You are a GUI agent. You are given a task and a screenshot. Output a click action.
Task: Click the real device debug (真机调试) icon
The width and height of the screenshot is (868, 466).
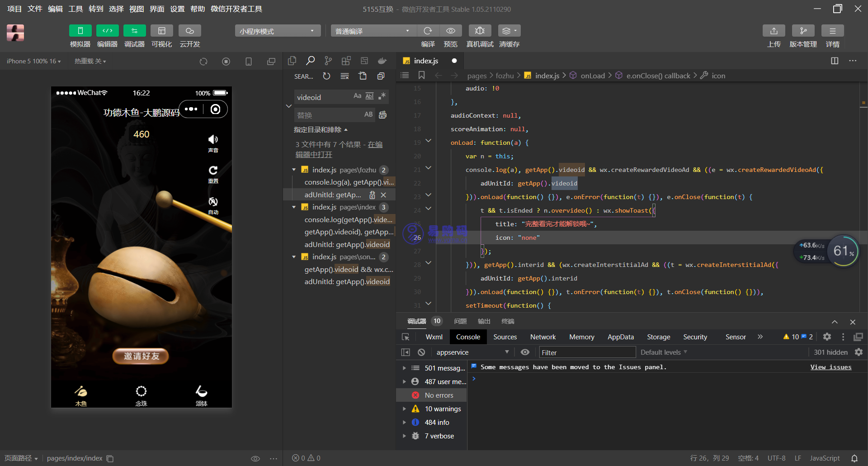coord(480,31)
